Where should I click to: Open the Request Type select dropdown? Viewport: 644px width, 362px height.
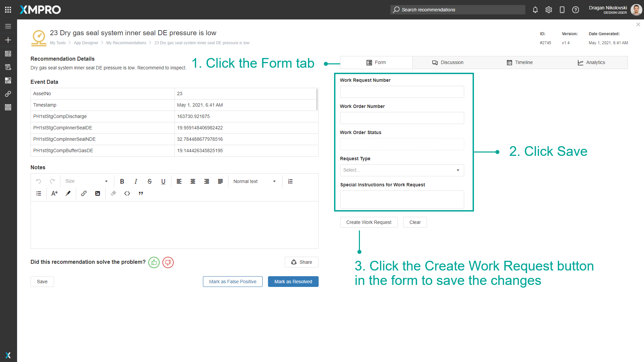point(402,170)
